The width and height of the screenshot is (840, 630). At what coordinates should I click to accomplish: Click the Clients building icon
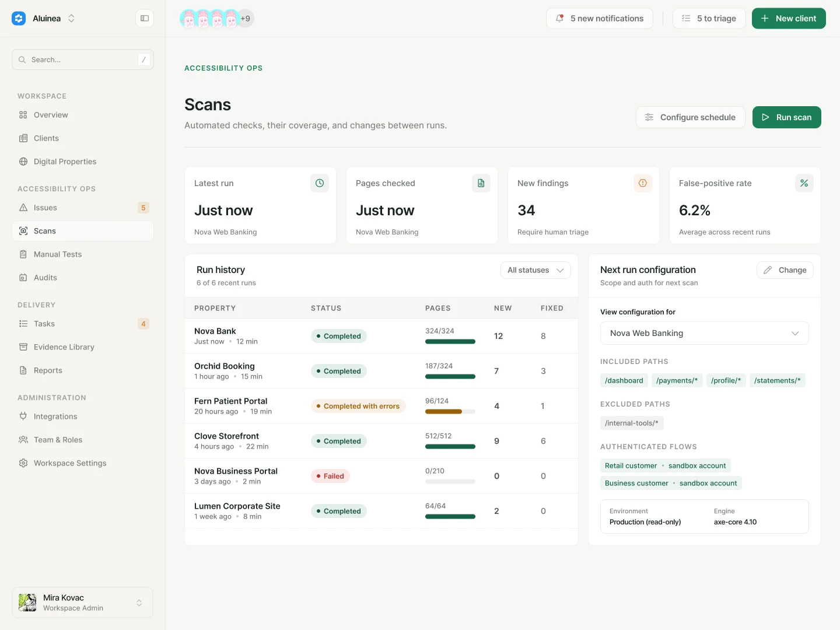(23, 138)
